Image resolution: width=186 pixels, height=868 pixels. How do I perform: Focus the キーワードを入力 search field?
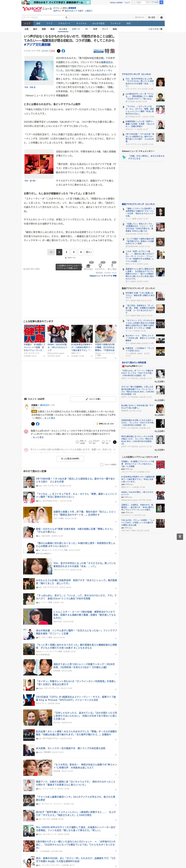[44, 18]
